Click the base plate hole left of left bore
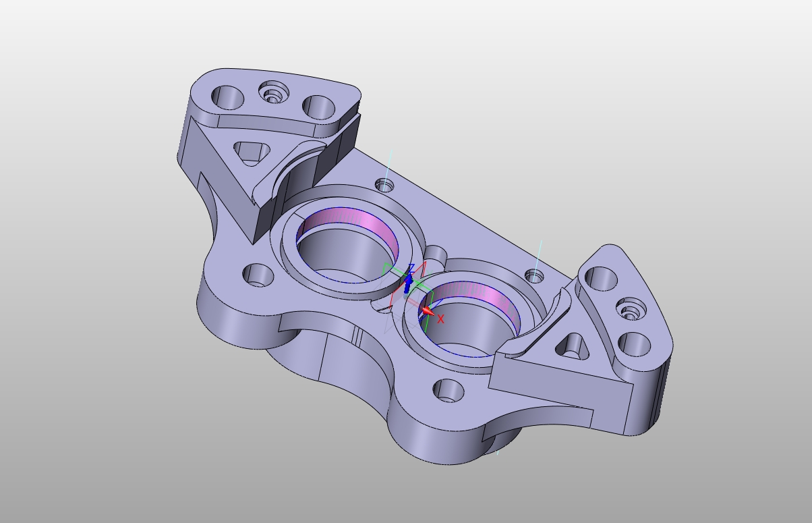Viewport: 812px width, 523px height. [x=258, y=275]
